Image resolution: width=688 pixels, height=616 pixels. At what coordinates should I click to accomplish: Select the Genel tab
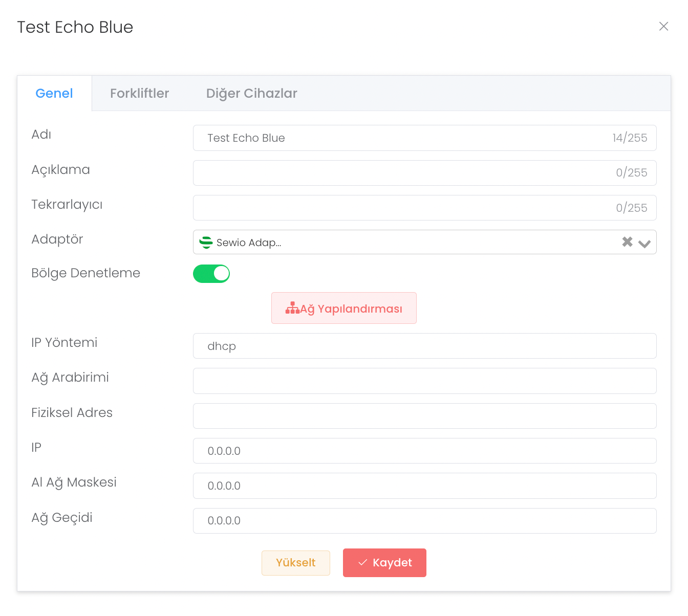click(54, 93)
